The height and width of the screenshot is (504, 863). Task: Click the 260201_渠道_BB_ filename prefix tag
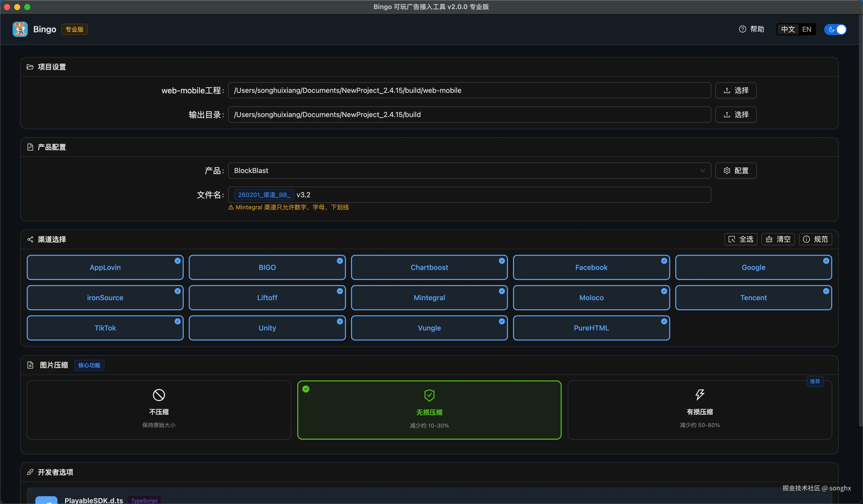click(x=264, y=195)
